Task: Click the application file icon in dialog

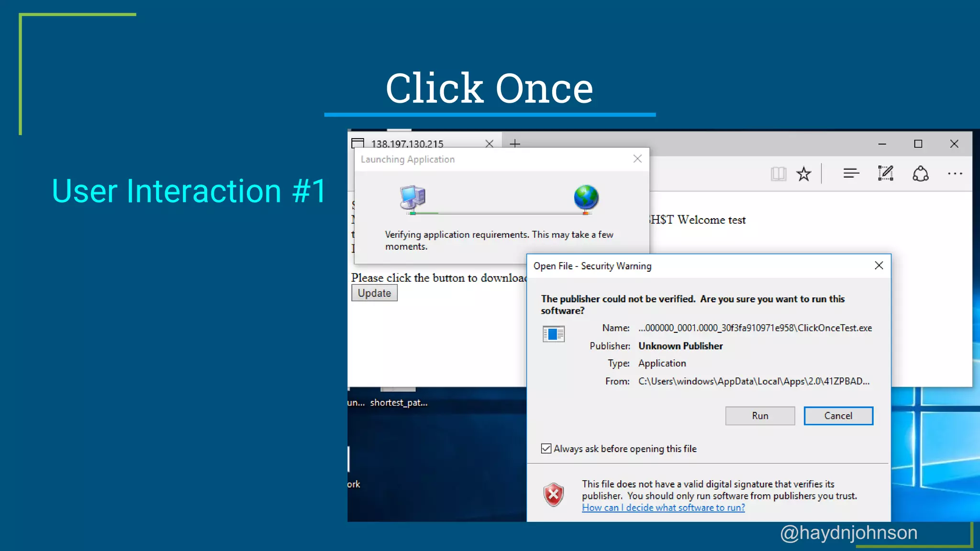Action: pyautogui.click(x=554, y=333)
